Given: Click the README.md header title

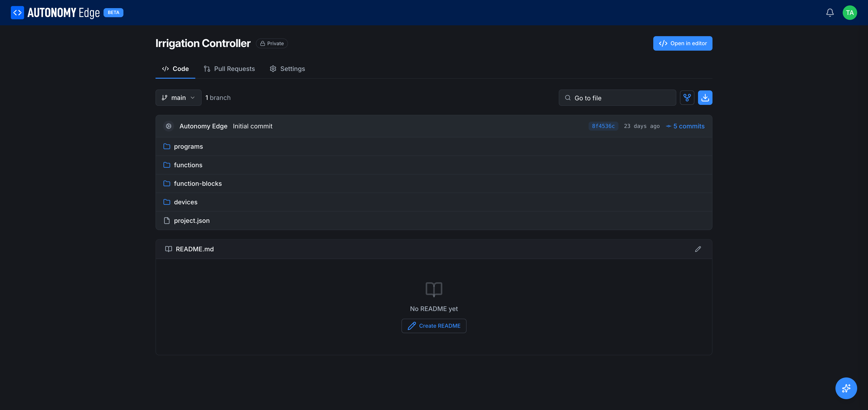Looking at the screenshot, I should (194, 249).
